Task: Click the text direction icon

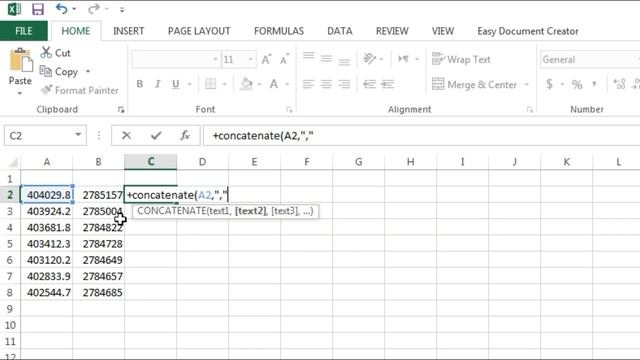Action: coord(403,59)
